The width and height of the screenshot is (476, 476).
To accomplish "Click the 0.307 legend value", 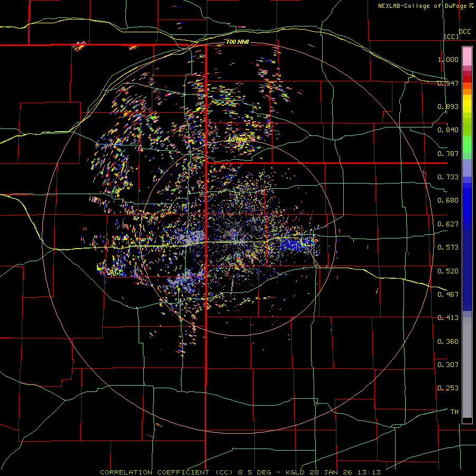I will click(448, 365).
